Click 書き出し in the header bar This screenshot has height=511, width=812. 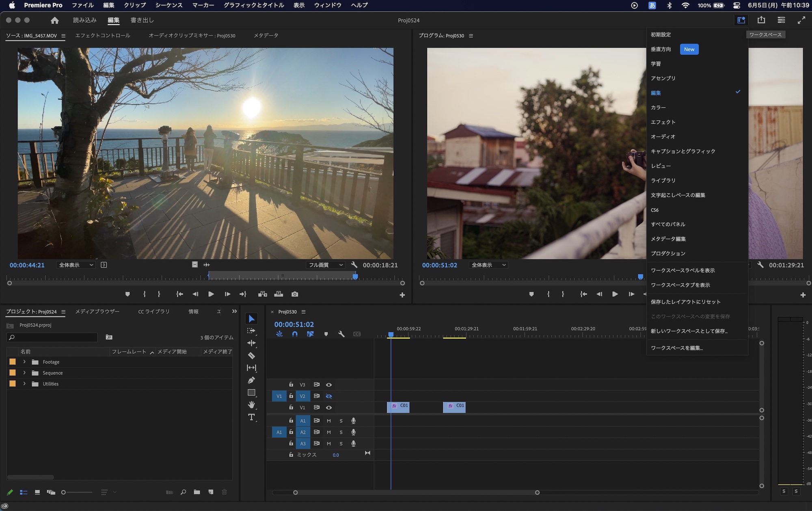(x=142, y=20)
